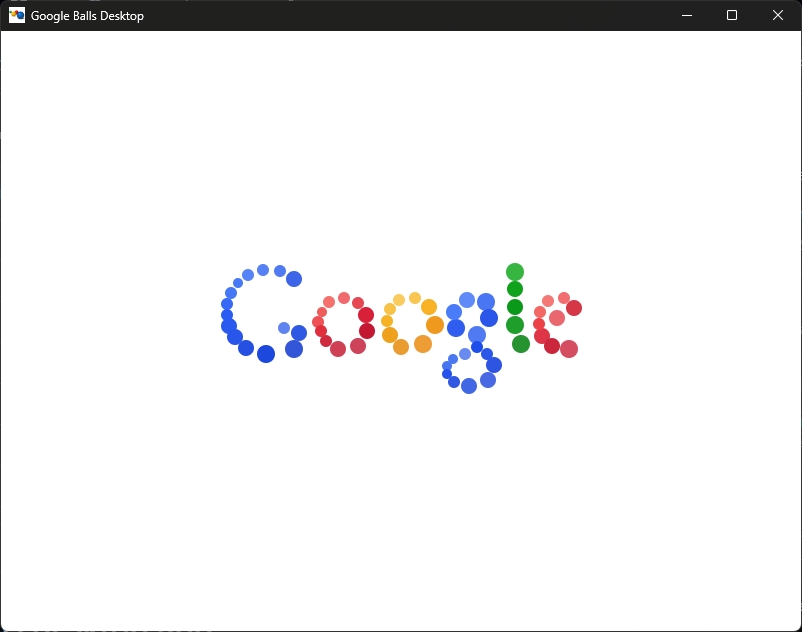The height and width of the screenshot is (632, 802).
Task: Click the large orange ball on yellow o's right
Action: (x=435, y=325)
